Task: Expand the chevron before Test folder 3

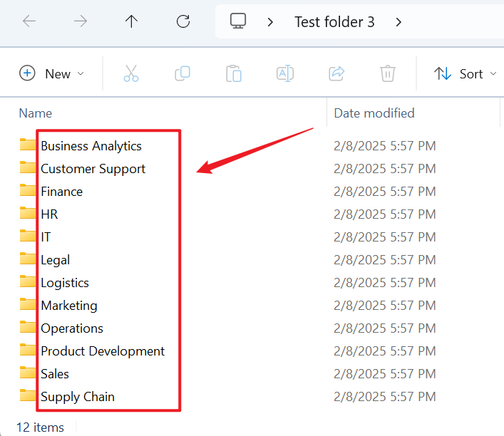Action: [x=270, y=22]
